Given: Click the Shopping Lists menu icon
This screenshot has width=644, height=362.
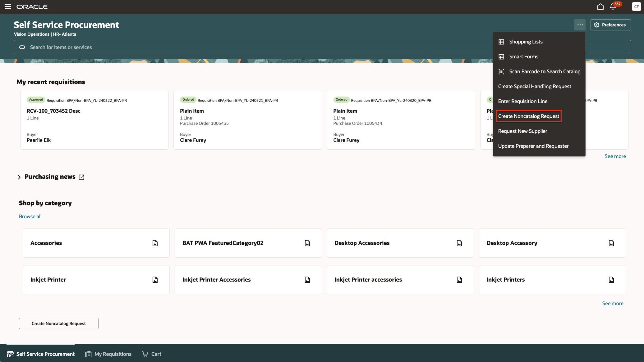Looking at the screenshot, I should 501,42.
